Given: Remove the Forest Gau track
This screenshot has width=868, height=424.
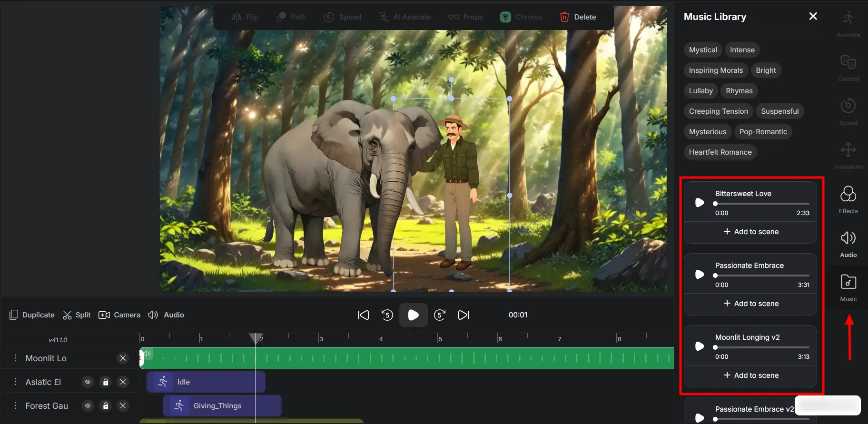Looking at the screenshot, I should tap(123, 405).
